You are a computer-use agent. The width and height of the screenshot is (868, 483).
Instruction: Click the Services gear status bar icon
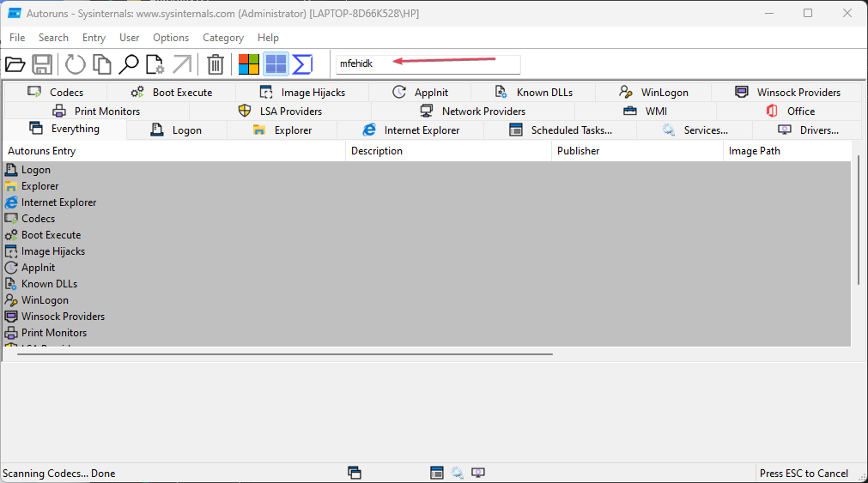tap(458, 473)
